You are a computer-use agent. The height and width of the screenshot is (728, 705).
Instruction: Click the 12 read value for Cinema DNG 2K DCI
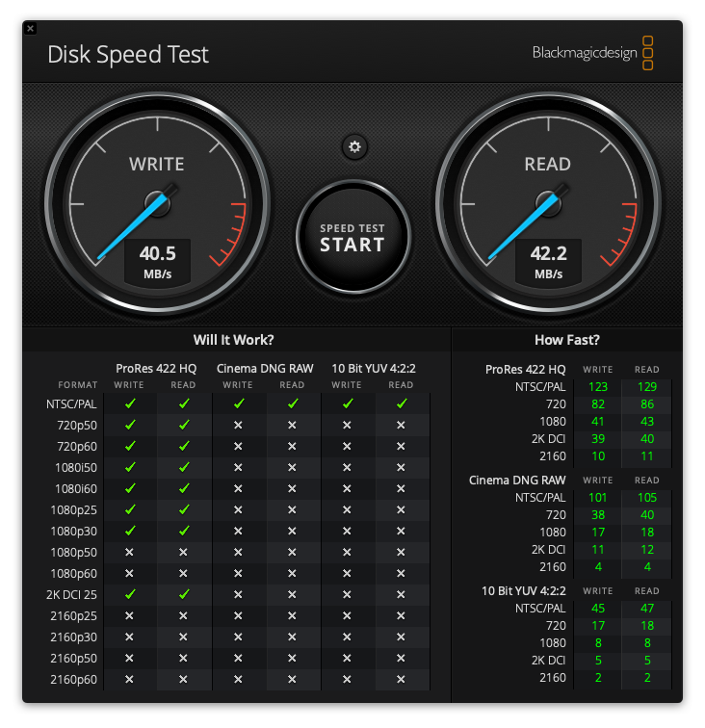[x=647, y=549]
